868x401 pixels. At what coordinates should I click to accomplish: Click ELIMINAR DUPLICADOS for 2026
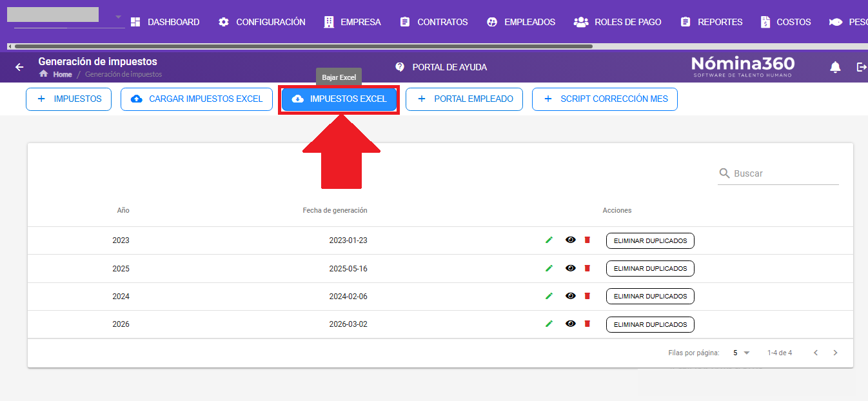(x=650, y=324)
